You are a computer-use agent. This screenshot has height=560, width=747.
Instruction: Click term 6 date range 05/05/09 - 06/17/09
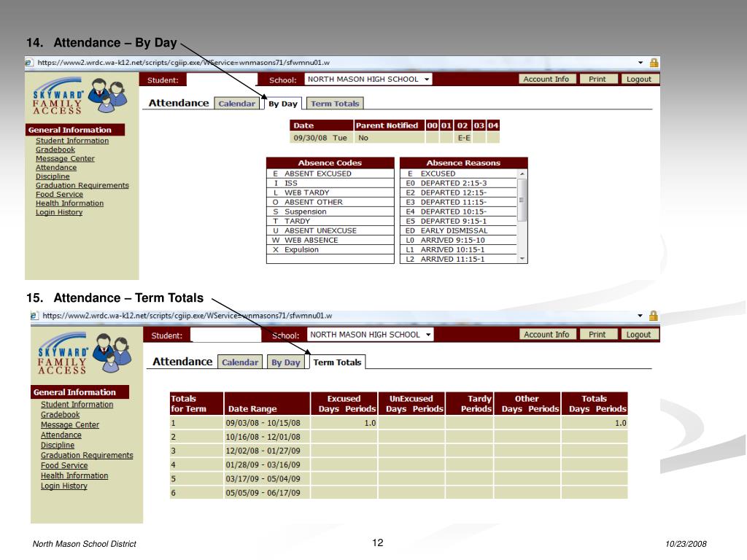pyautogui.click(x=263, y=493)
